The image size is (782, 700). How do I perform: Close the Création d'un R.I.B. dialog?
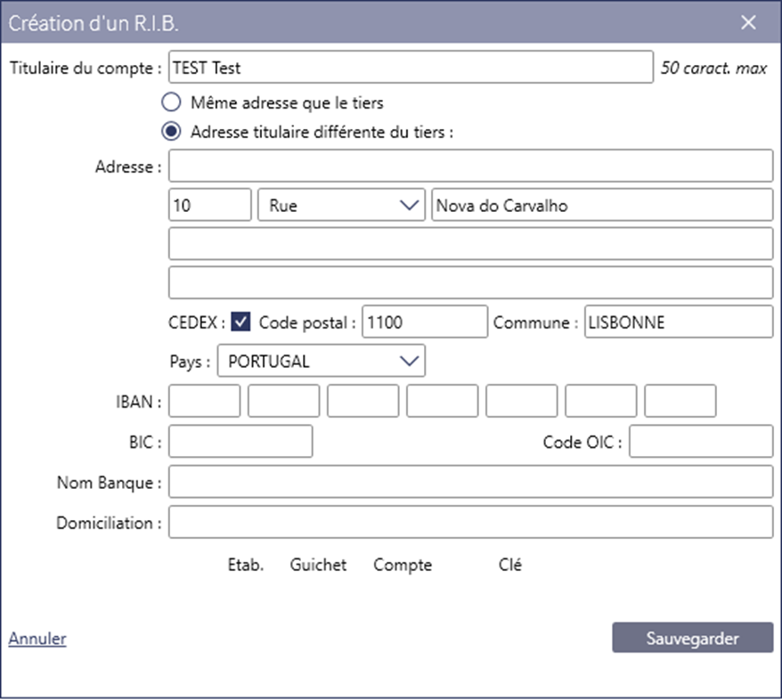pos(748,22)
